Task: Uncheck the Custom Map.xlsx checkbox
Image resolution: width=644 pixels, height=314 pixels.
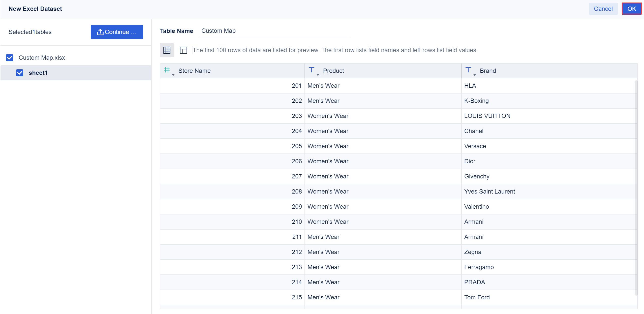Action: pyautogui.click(x=10, y=58)
